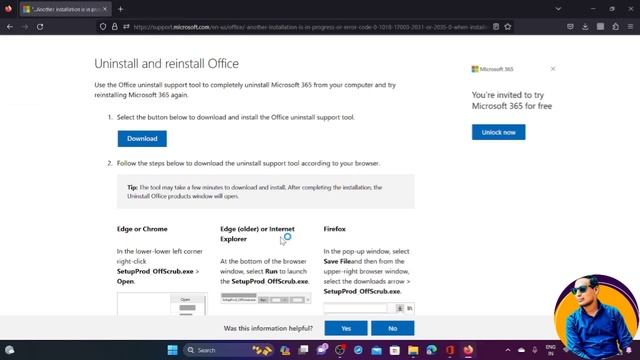Viewport: 640px width, 360px height.
Task: Open the site permissions icon in address bar
Action: [126, 27]
